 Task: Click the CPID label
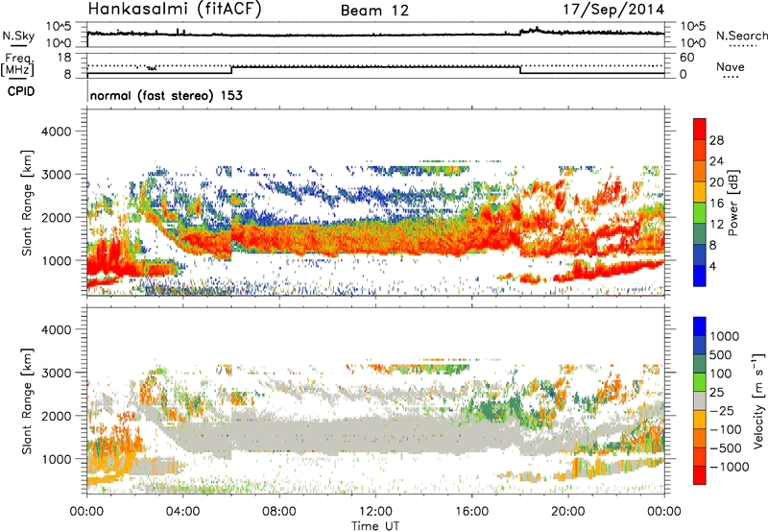coord(21,91)
